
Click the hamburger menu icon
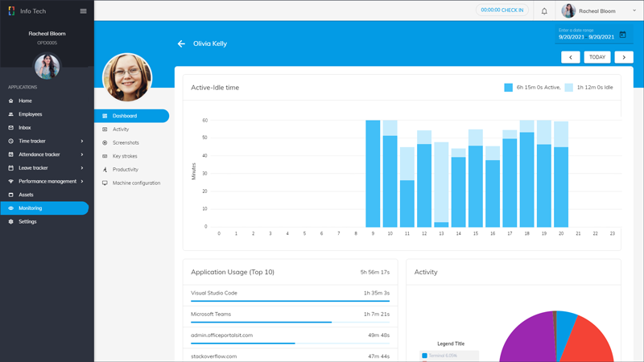(83, 10)
